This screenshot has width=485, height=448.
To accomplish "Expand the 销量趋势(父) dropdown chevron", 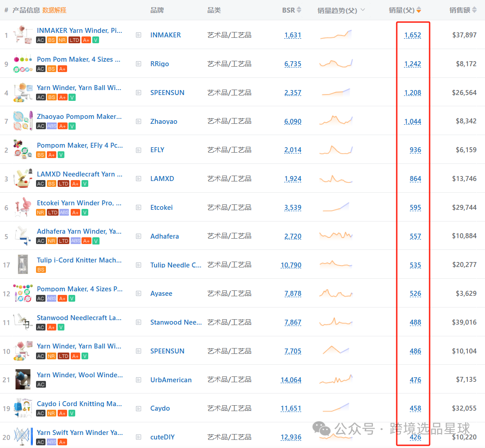I will tap(363, 10).
